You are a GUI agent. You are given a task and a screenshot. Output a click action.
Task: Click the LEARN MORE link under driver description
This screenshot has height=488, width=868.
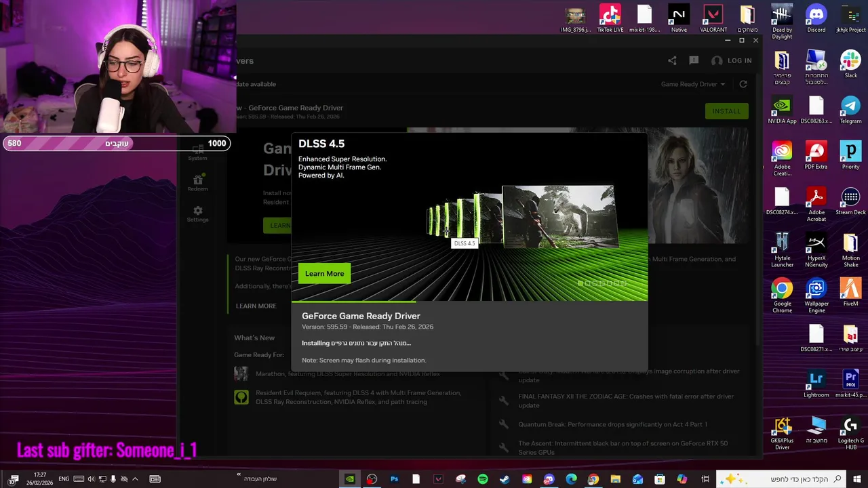(x=256, y=306)
